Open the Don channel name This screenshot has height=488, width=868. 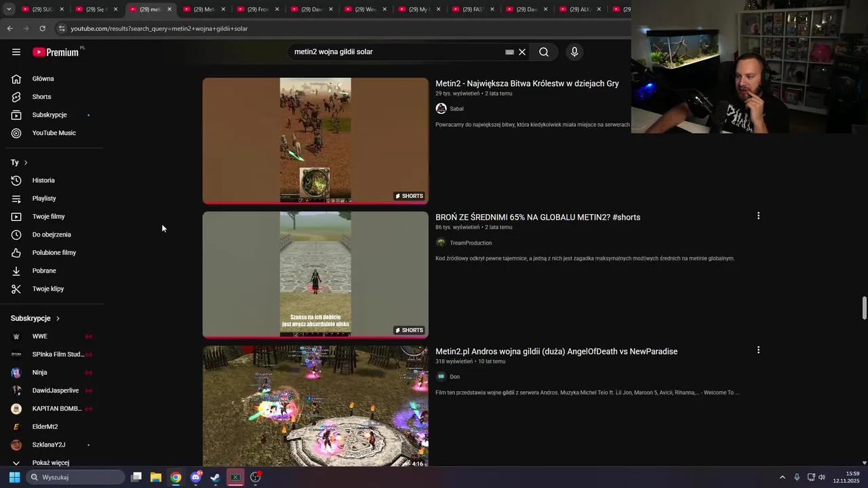(454, 377)
